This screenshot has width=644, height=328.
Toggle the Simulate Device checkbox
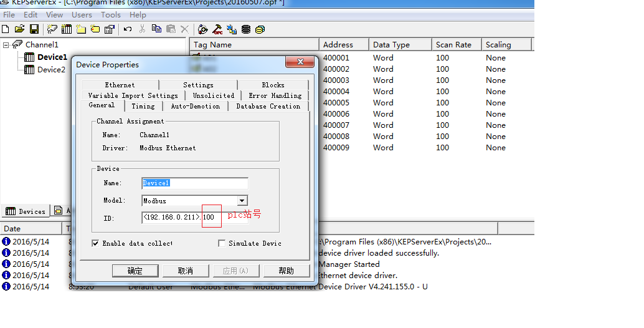(x=222, y=243)
